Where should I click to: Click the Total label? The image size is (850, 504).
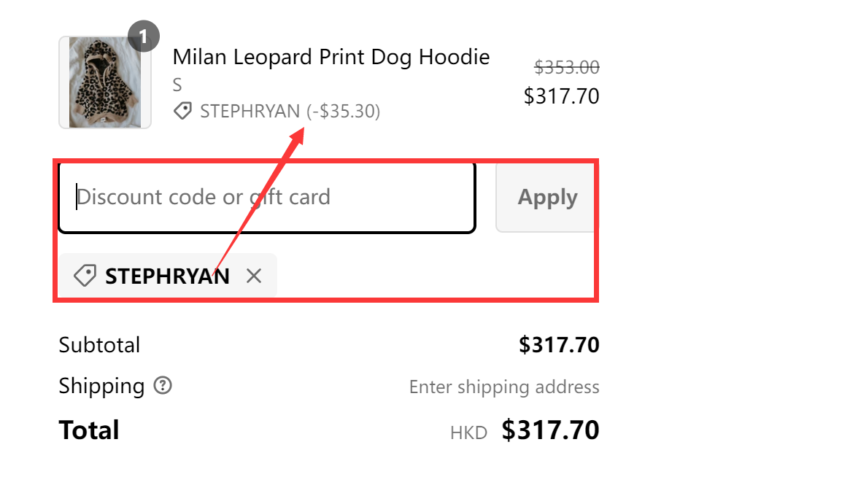88,430
